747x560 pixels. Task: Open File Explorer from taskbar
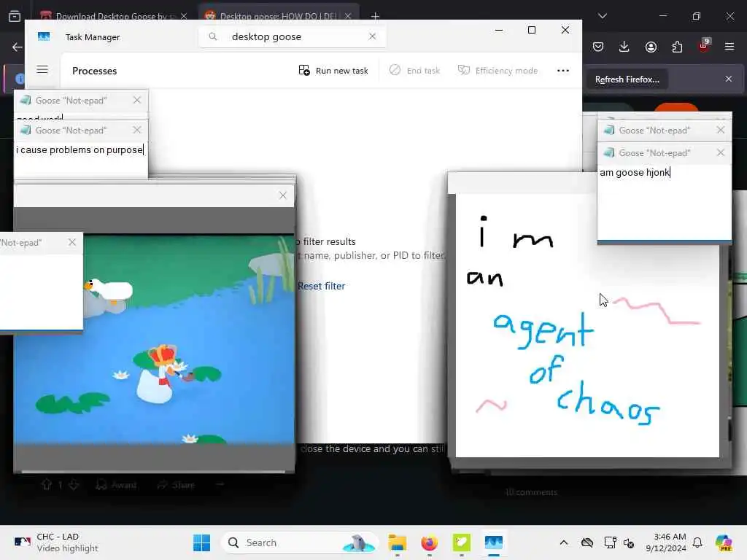pyautogui.click(x=397, y=542)
